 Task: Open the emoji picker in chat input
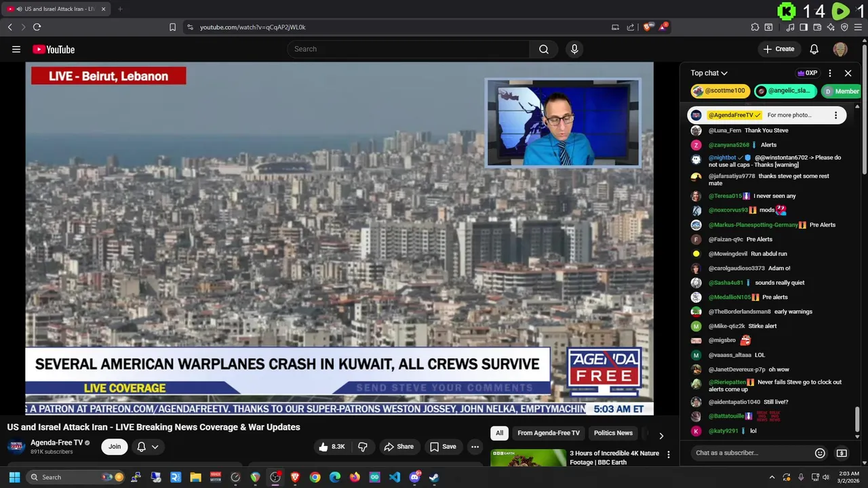coord(820,453)
